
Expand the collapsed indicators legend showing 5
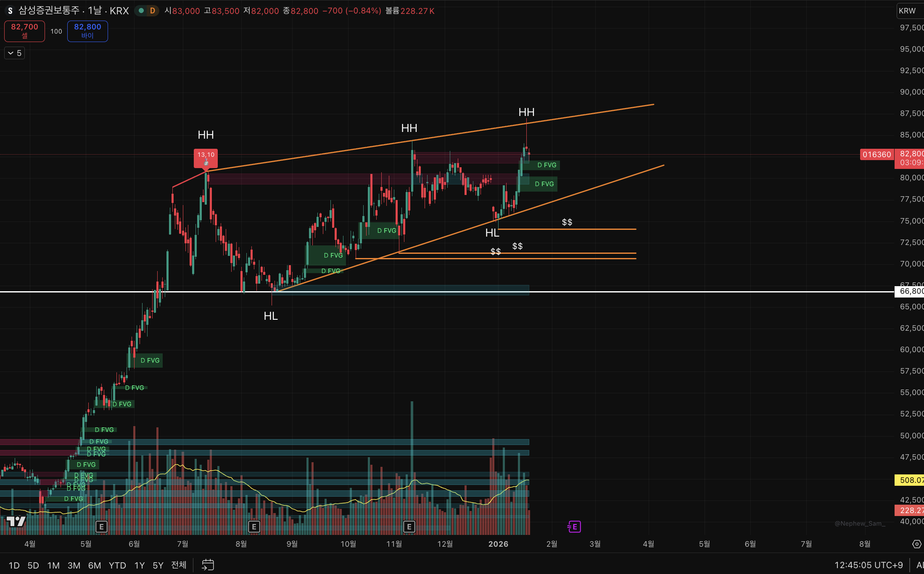[x=14, y=53]
